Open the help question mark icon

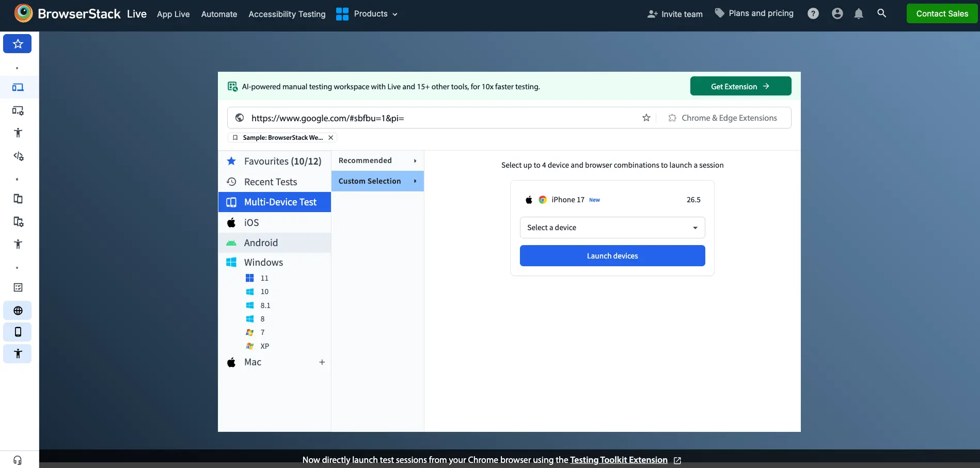click(x=813, y=14)
